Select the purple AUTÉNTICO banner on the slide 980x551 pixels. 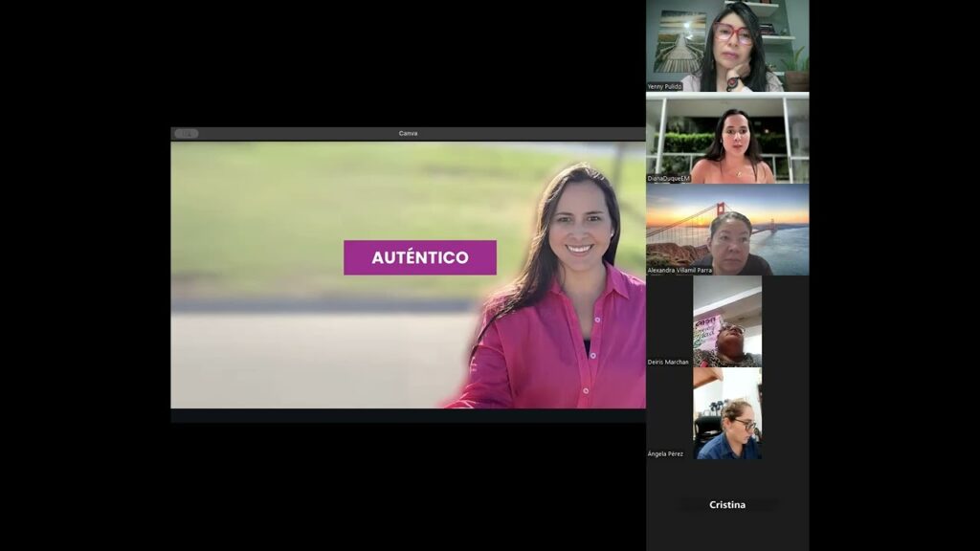pyautogui.click(x=419, y=257)
